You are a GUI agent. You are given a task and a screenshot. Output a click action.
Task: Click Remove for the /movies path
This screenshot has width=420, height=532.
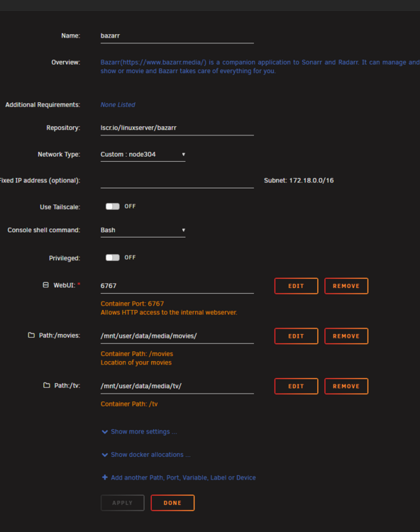pos(346,336)
